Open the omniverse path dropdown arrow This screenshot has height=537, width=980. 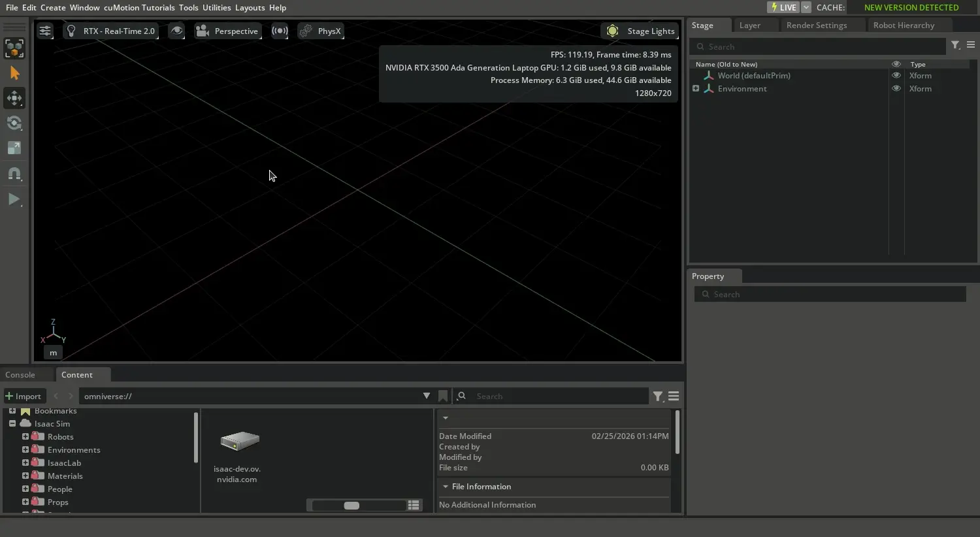tap(426, 396)
